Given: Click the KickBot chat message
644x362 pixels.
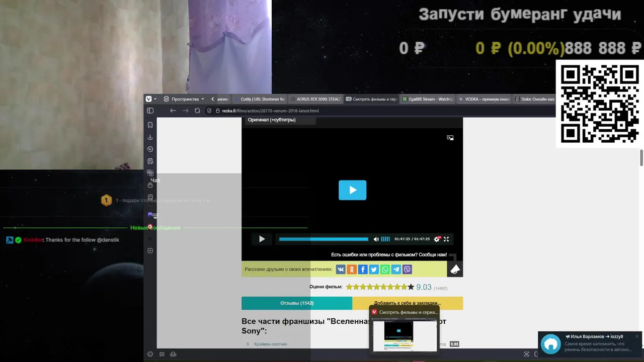Looking at the screenshot, I should 62,240.
